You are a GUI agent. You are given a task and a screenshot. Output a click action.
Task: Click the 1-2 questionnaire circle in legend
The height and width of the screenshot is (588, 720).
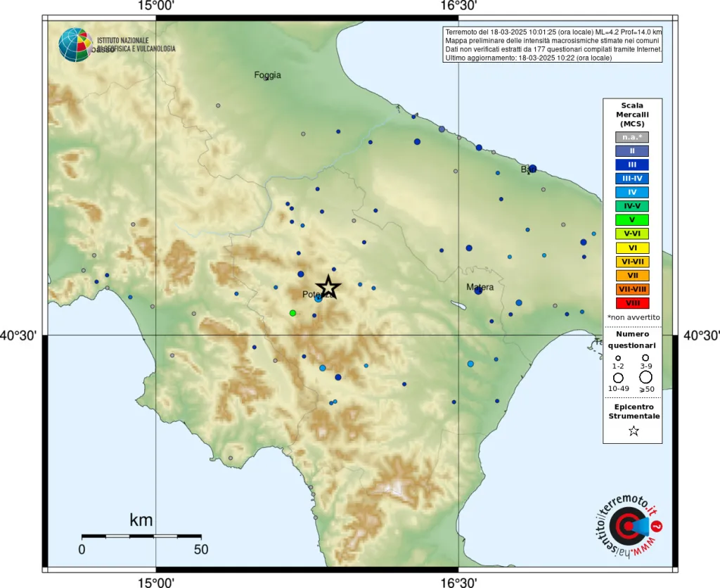pos(618,358)
